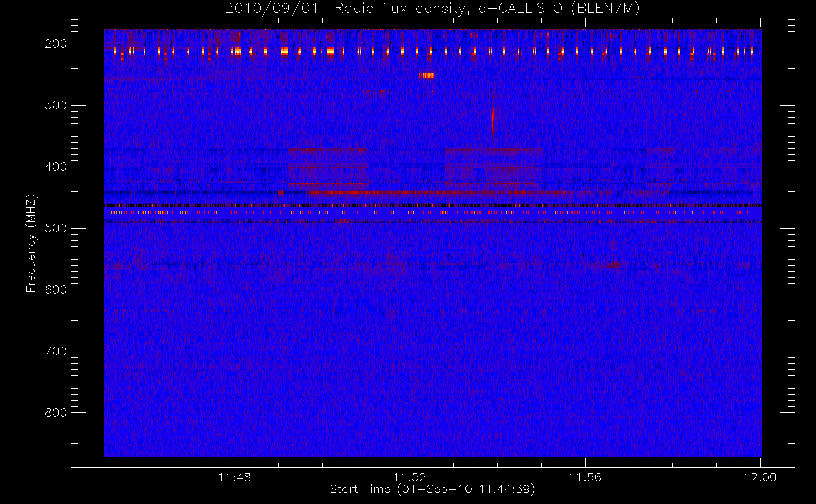Click the 700 frequency tick label
The height and width of the screenshot is (504, 816).
coord(56,351)
